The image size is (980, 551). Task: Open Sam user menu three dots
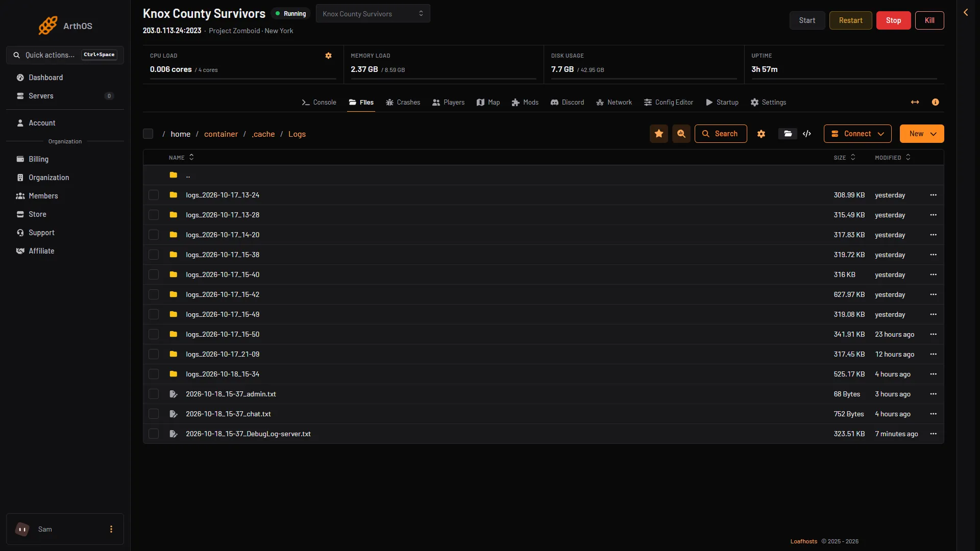tap(111, 529)
